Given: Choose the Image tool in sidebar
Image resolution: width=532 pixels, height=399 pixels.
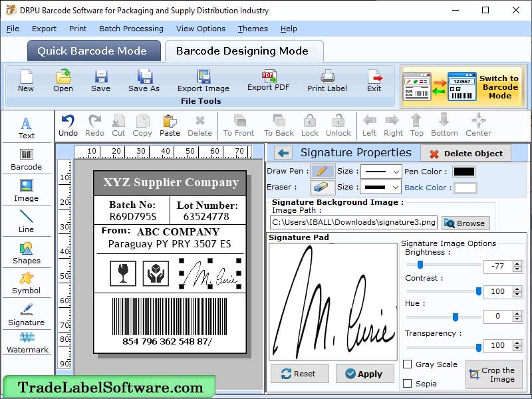Looking at the screenshot, I should click(x=27, y=190).
